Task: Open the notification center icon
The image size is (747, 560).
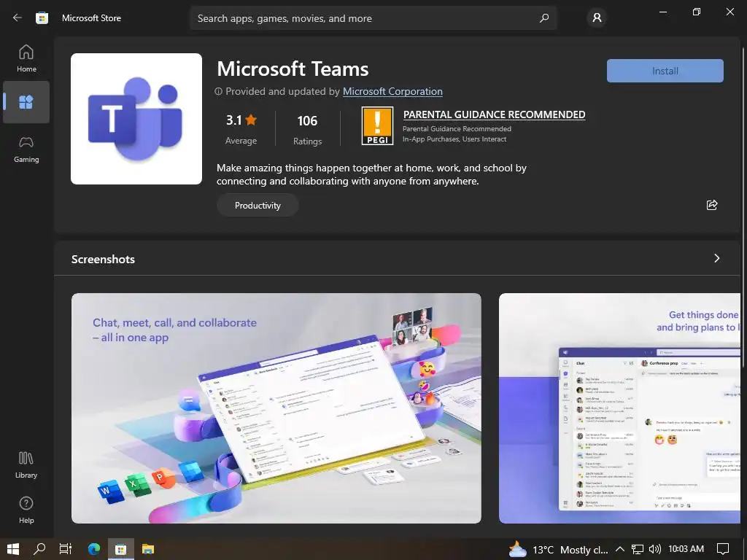Action: pyautogui.click(x=723, y=549)
